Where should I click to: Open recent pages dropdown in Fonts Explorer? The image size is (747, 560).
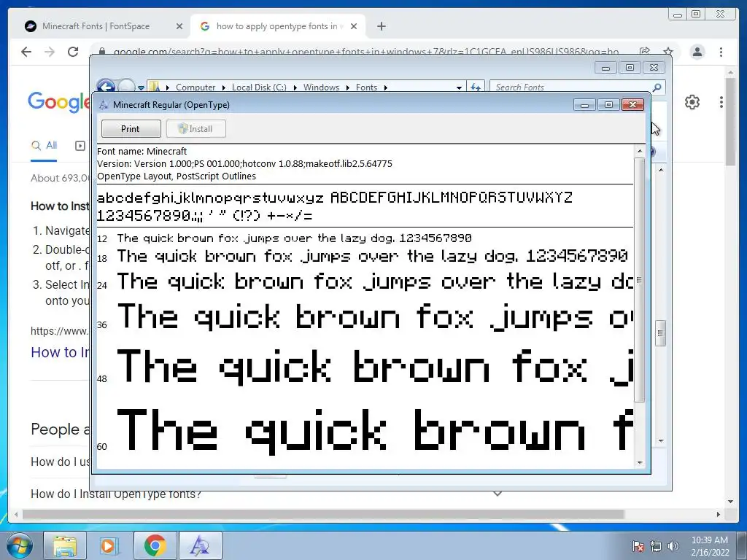141,87
